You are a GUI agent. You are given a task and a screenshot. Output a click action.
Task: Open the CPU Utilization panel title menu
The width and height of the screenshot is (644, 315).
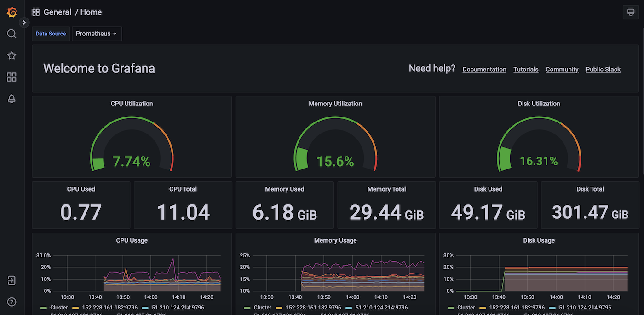click(x=132, y=104)
